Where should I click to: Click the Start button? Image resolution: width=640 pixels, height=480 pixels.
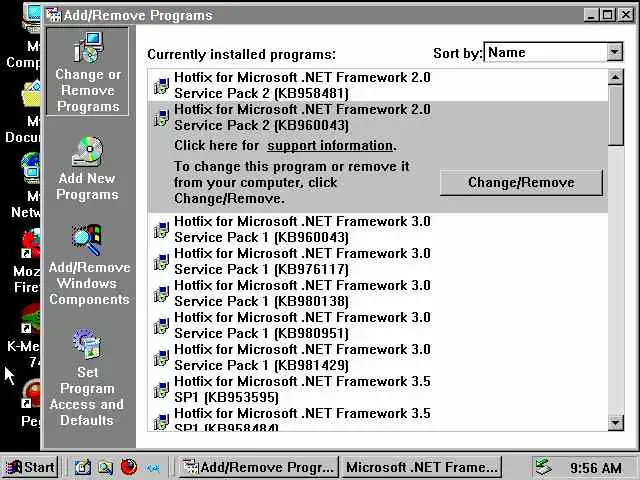click(31, 467)
